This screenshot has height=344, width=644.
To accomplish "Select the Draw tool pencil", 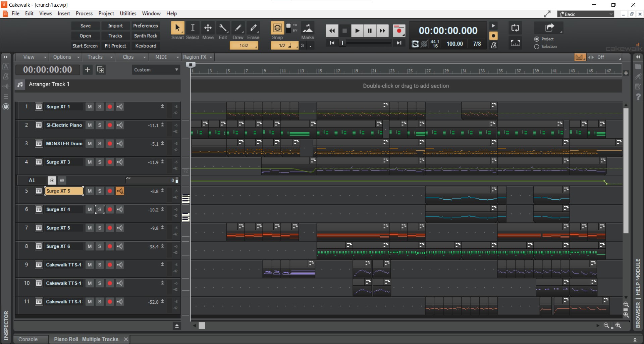I will pos(238,28).
